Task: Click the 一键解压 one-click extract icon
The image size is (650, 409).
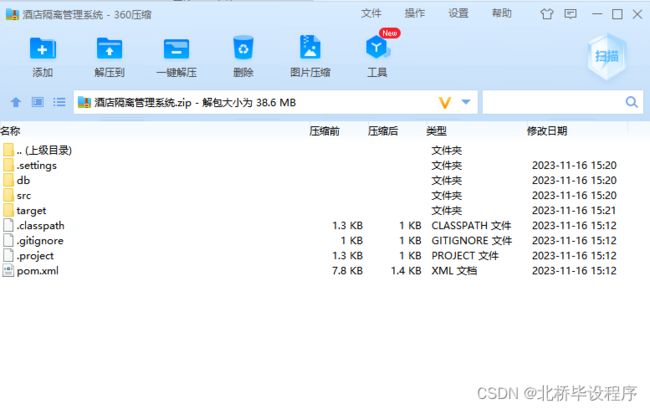Action: point(177,49)
